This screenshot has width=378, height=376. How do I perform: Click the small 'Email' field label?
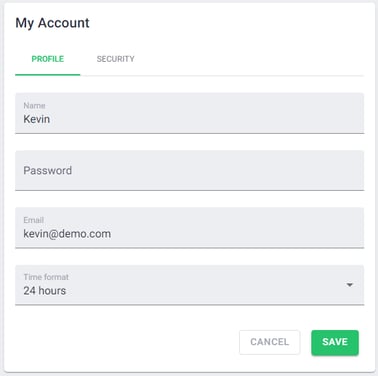point(34,220)
